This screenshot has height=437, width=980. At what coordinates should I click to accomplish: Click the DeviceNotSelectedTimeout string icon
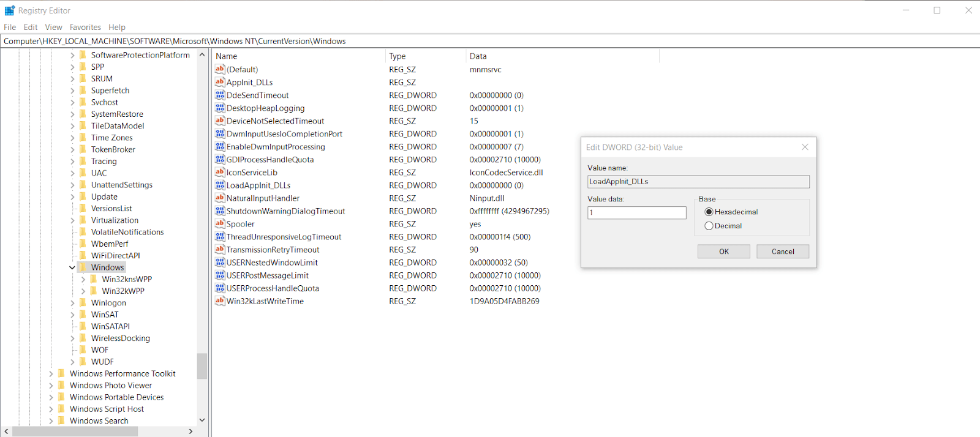220,121
